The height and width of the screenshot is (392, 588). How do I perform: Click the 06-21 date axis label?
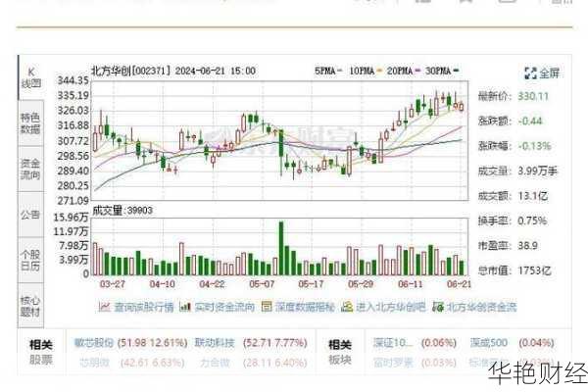pos(459,284)
